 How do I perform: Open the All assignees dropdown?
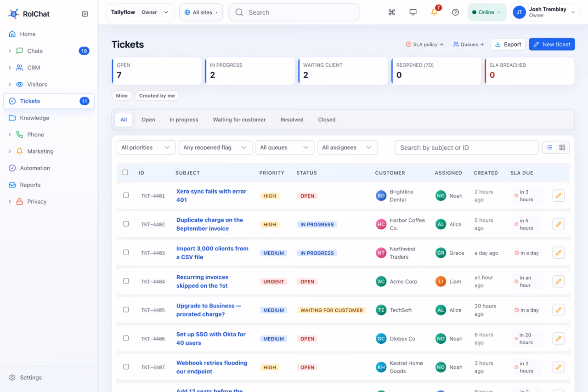pos(347,148)
